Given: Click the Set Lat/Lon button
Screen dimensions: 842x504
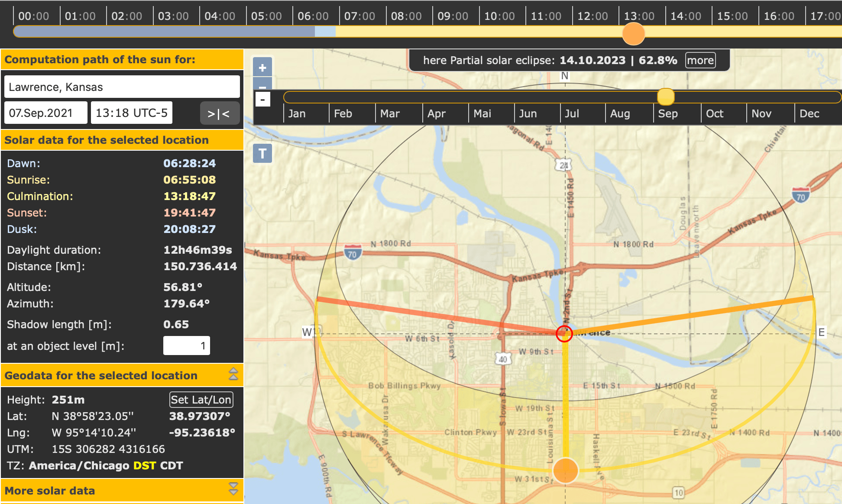Looking at the screenshot, I should tap(201, 400).
